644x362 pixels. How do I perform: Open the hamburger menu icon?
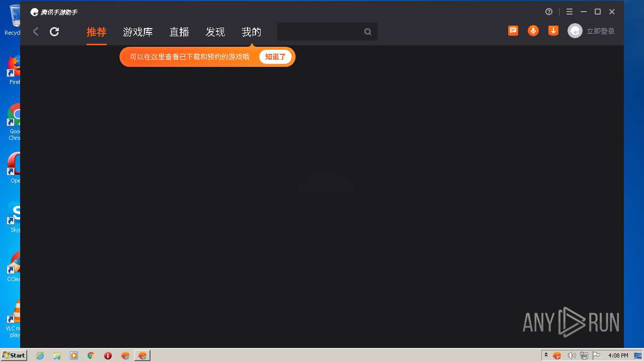coord(570,12)
